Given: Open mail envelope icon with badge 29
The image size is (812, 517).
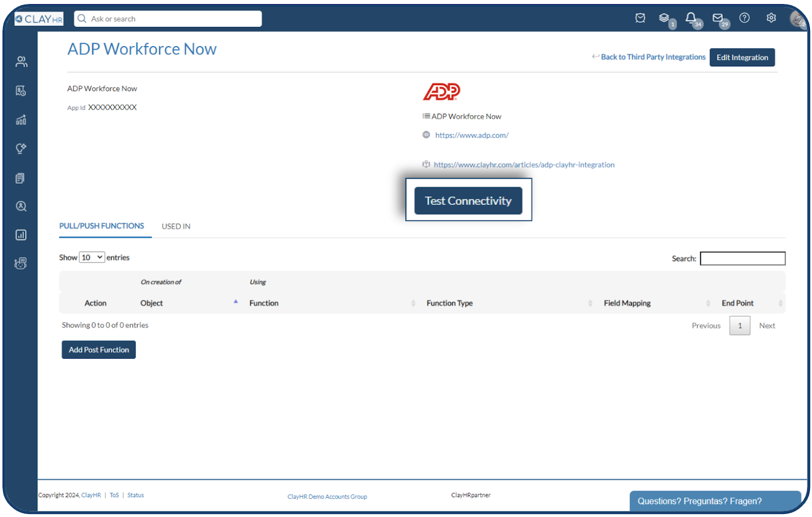Looking at the screenshot, I should 718,18.
